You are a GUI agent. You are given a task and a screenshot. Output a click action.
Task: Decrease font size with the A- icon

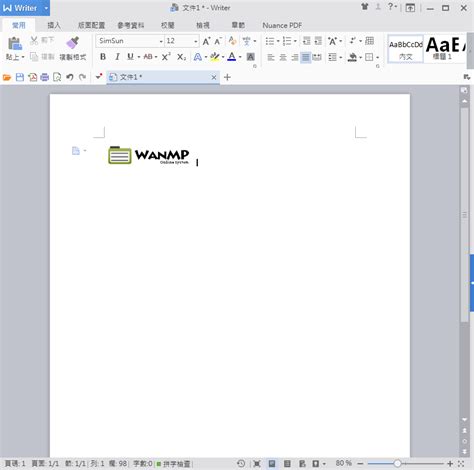(x=218, y=41)
